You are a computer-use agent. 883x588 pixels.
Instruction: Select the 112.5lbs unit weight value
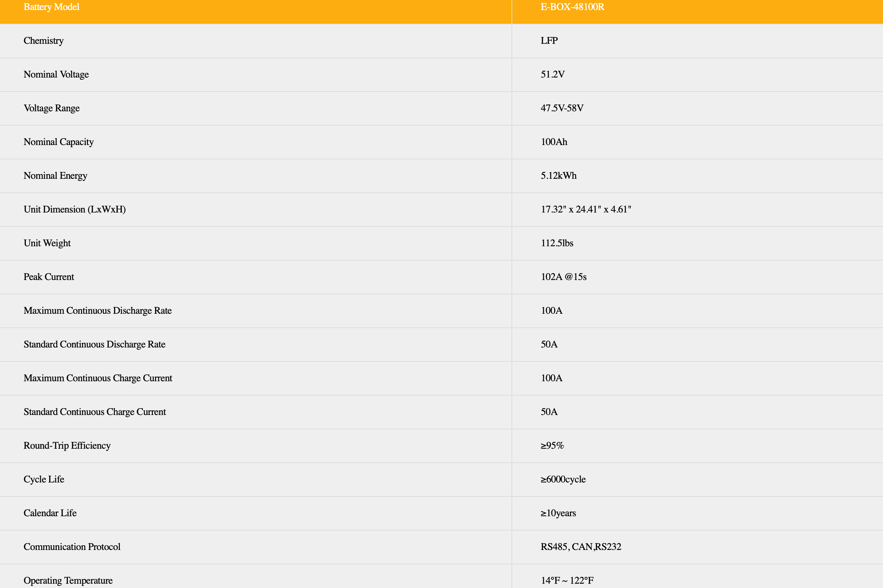pyautogui.click(x=557, y=243)
